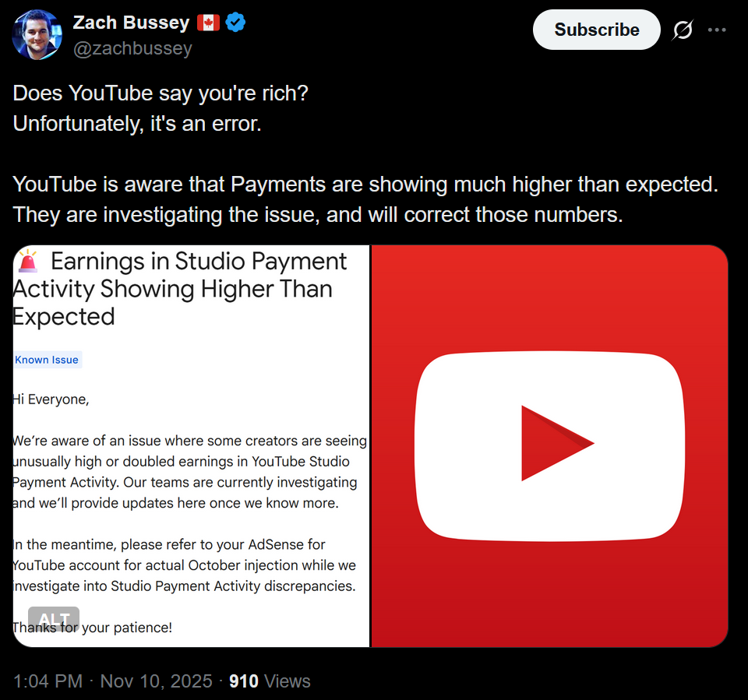Show the ALT image description

(x=54, y=619)
